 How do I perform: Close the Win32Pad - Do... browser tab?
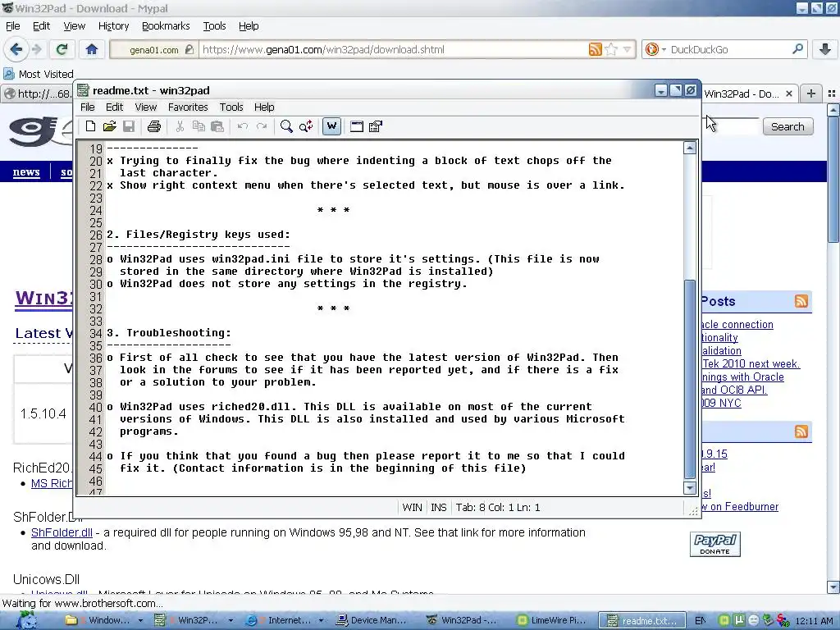click(x=788, y=94)
